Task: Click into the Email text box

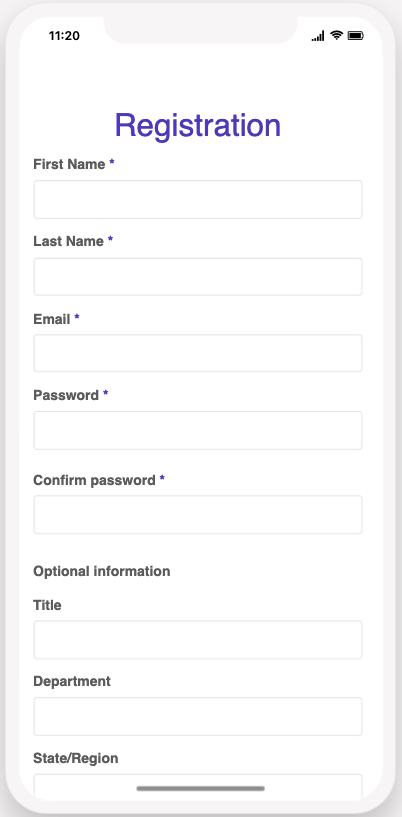Action: tap(198, 353)
